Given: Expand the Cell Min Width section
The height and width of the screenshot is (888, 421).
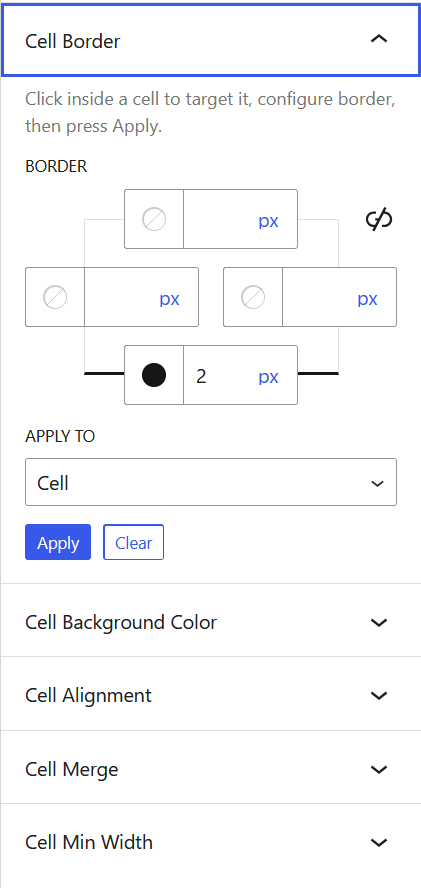Looking at the screenshot, I should 210,842.
